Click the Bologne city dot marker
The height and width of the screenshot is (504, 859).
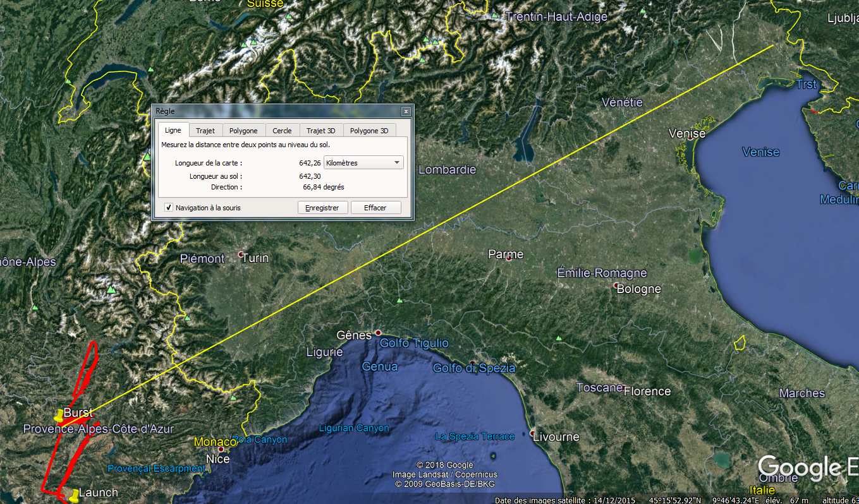coord(616,285)
